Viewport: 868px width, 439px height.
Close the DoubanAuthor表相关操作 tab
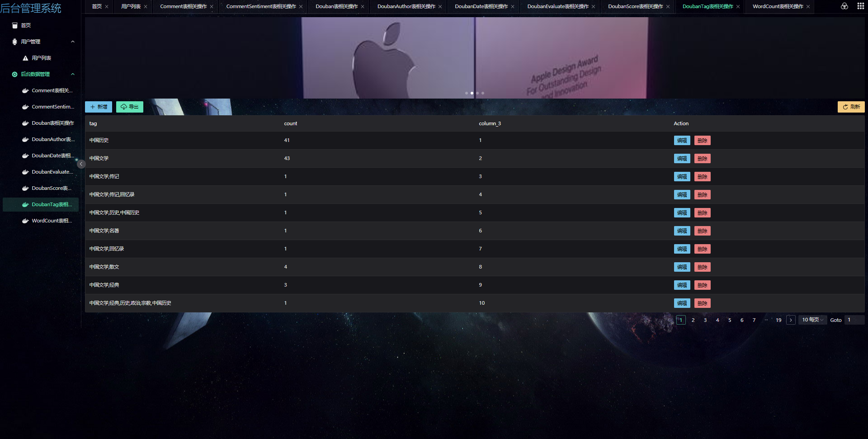440,7
